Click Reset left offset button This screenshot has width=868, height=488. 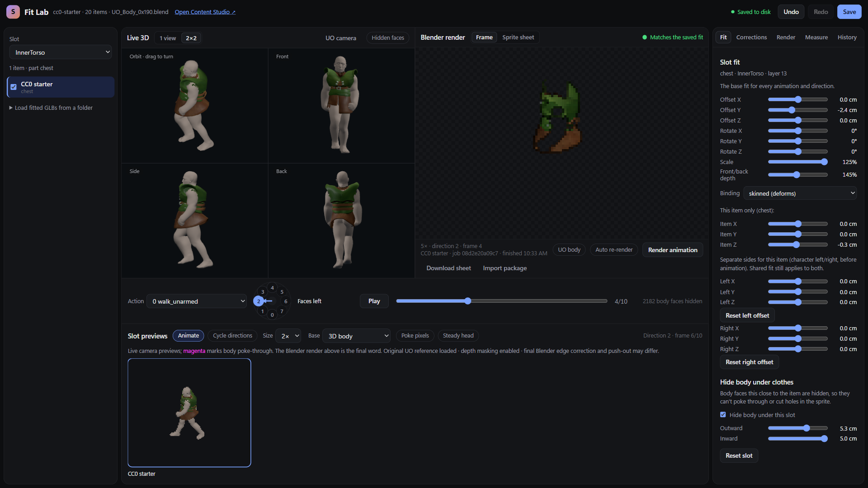747,315
